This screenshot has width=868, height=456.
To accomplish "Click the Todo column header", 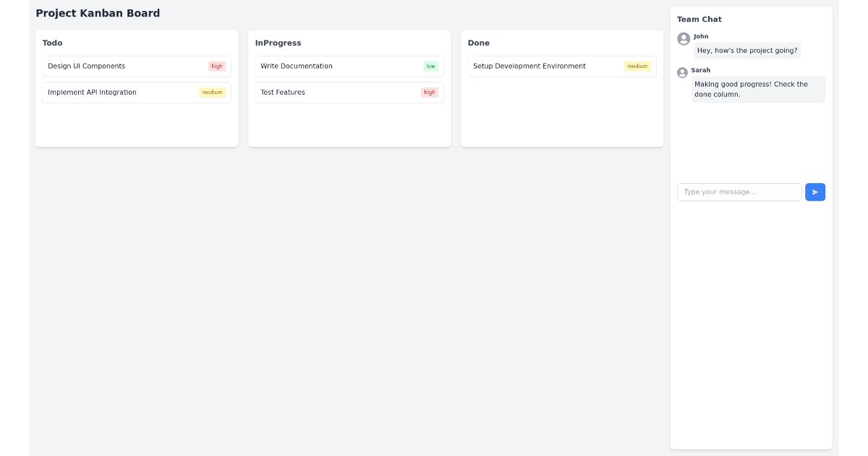I will click(52, 43).
